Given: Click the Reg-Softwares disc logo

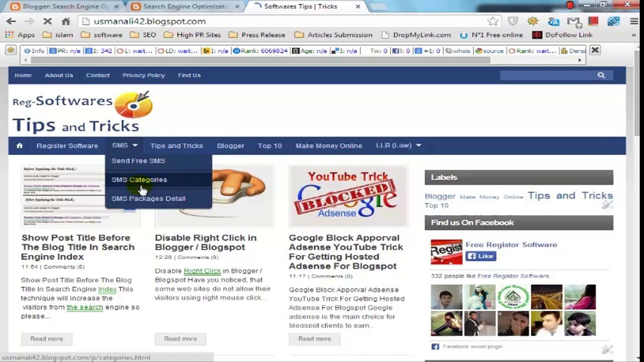Looking at the screenshot, I should (133, 104).
